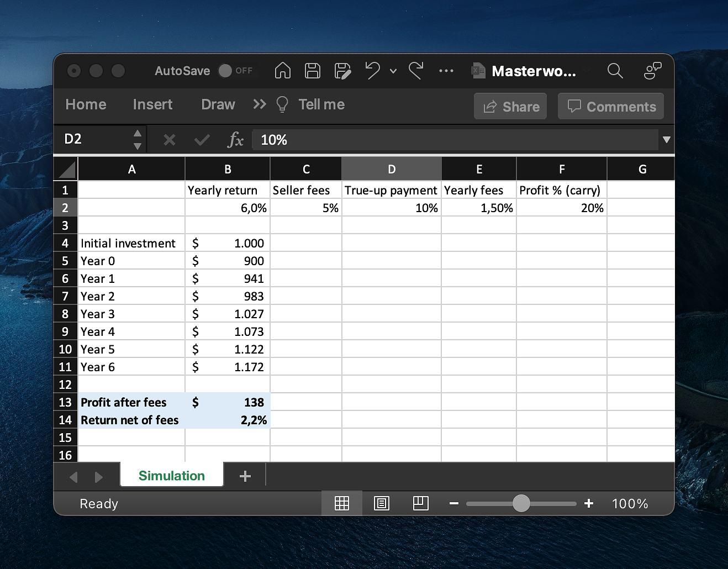Image resolution: width=728 pixels, height=569 pixels.
Task: Open the Undo history dropdown arrow
Action: (x=393, y=71)
